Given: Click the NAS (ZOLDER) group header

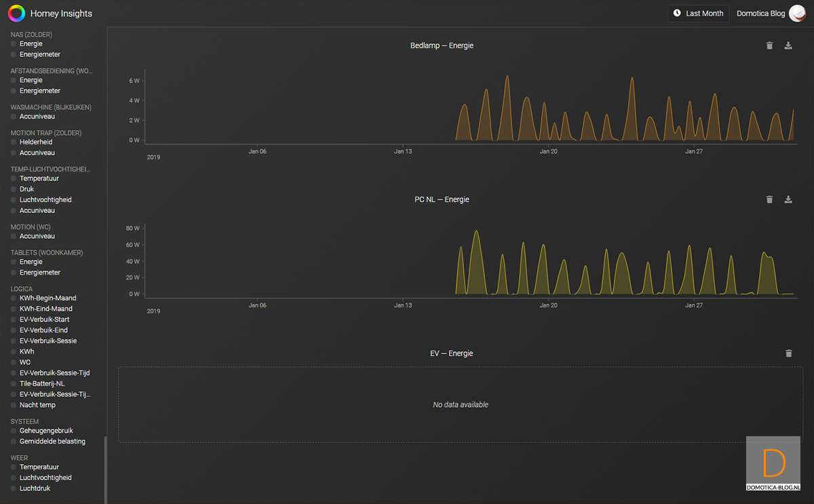Looking at the screenshot, I should [x=31, y=35].
